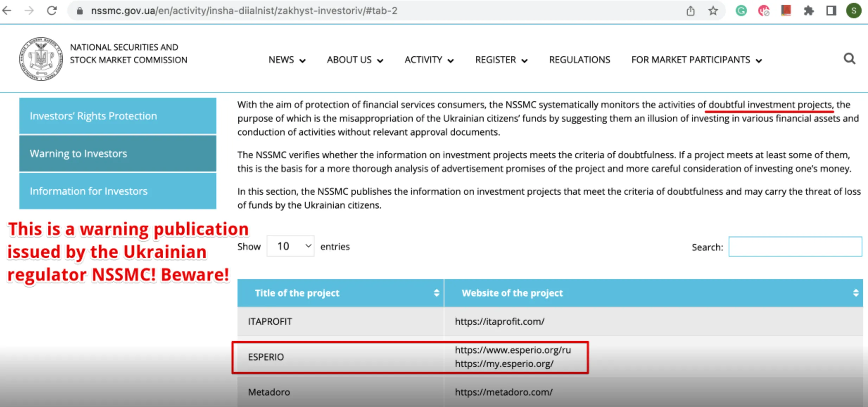868x407 pixels.
Task: Bookmark this page with the star icon
Action: pos(713,11)
